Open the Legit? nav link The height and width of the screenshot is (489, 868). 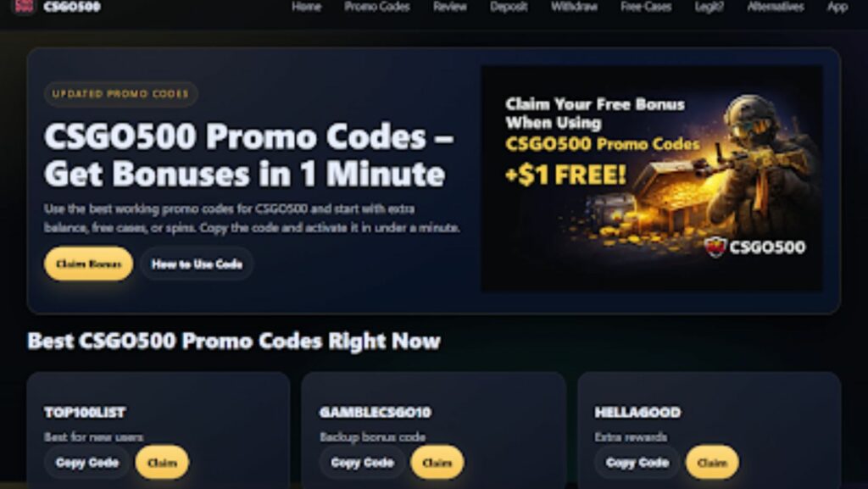tap(709, 7)
